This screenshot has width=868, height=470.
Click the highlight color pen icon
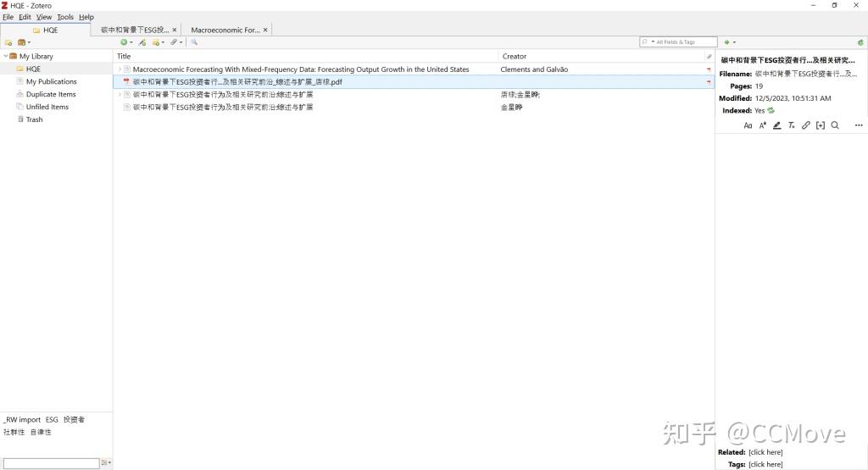tap(777, 125)
